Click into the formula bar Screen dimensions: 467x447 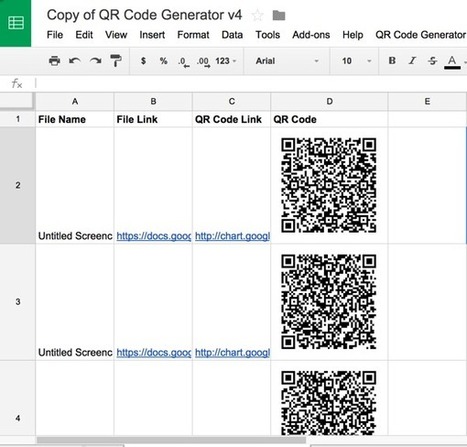point(250,83)
